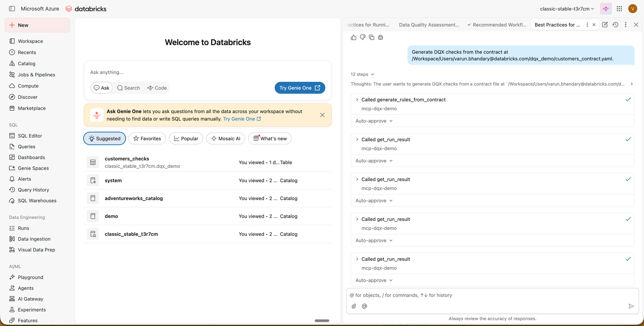This screenshot has height=326, width=644.
Task: Expand the Thoughts summary line
Action: (492, 84)
